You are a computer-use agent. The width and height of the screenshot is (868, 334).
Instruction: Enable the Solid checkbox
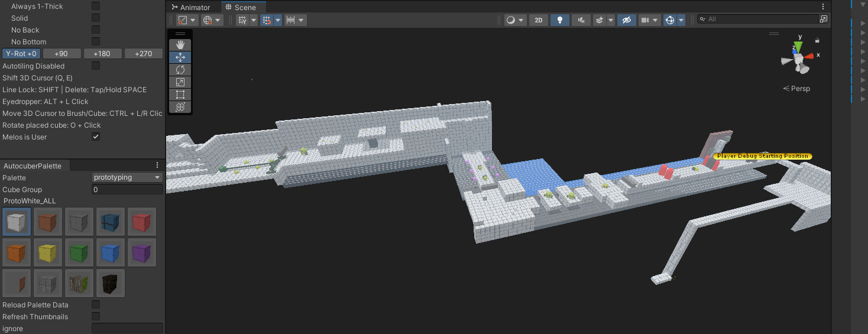[x=96, y=18]
